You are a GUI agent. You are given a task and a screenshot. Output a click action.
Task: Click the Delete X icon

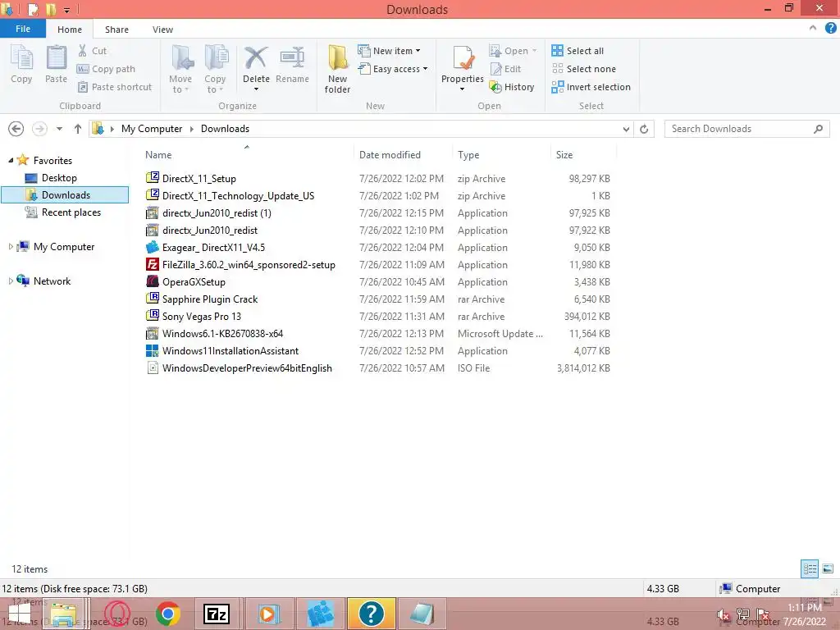click(256, 58)
